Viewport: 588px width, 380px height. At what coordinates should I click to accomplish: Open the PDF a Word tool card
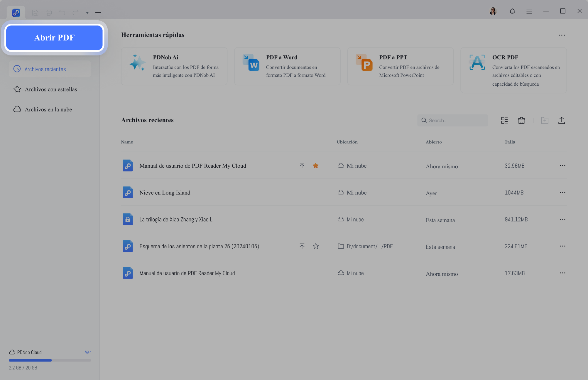(287, 66)
